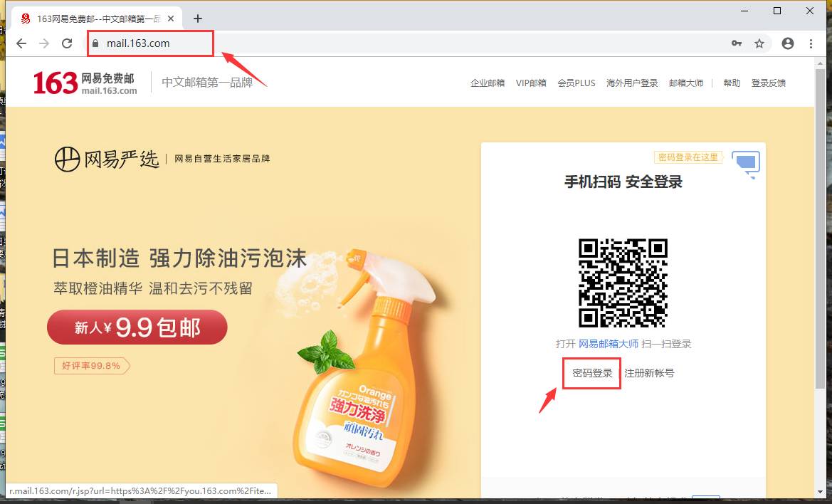832x504 pixels.
Task: Open Chrome three-dot menu
Action: (x=811, y=43)
